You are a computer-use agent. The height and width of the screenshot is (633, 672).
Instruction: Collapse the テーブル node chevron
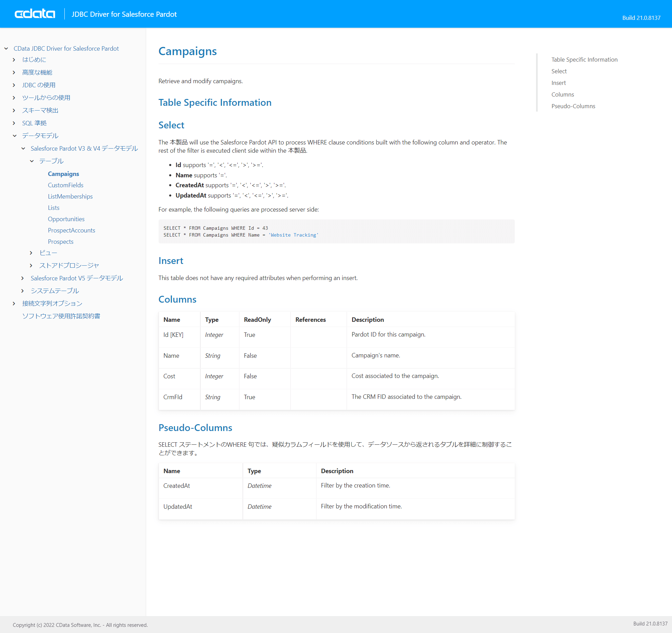(32, 161)
